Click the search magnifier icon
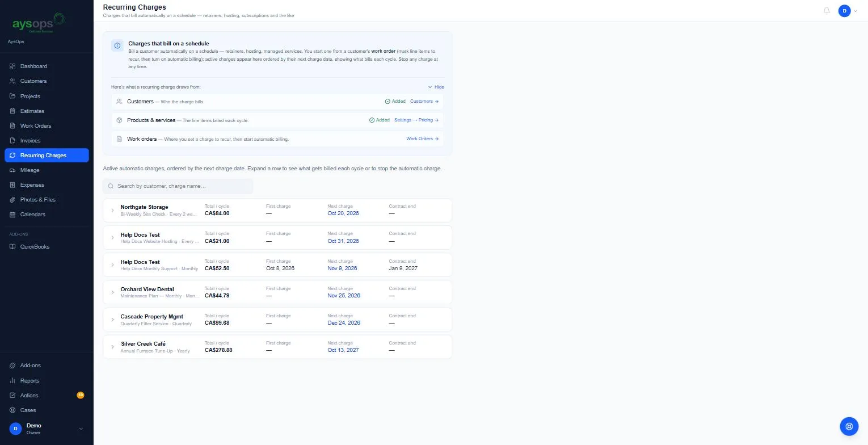The height and width of the screenshot is (445, 868). click(111, 186)
